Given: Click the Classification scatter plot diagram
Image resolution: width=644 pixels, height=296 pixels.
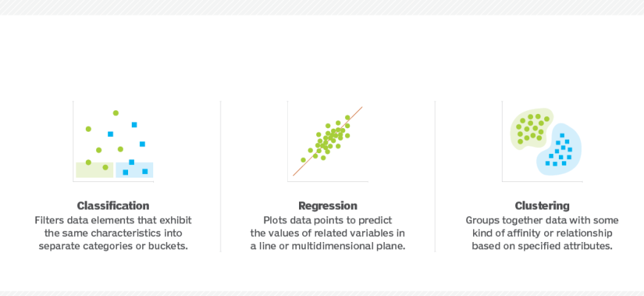Looking at the screenshot, I should click(113, 141).
